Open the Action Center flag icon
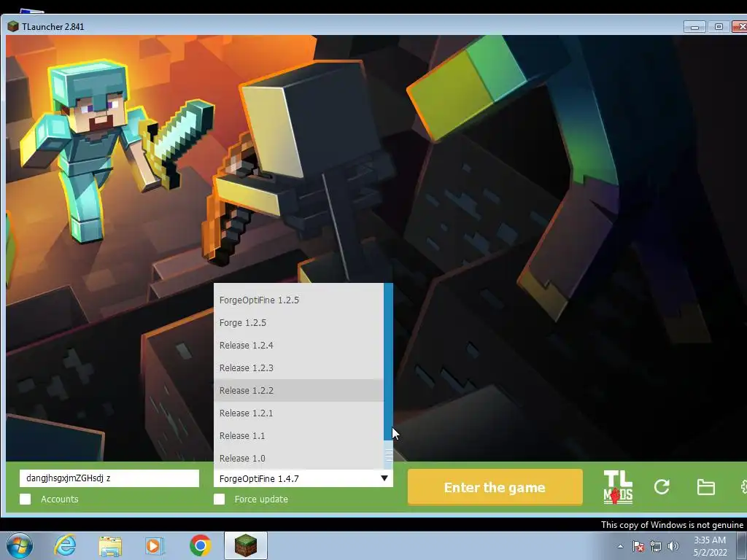This screenshot has width=747, height=560. pyautogui.click(x=638, y=546)
